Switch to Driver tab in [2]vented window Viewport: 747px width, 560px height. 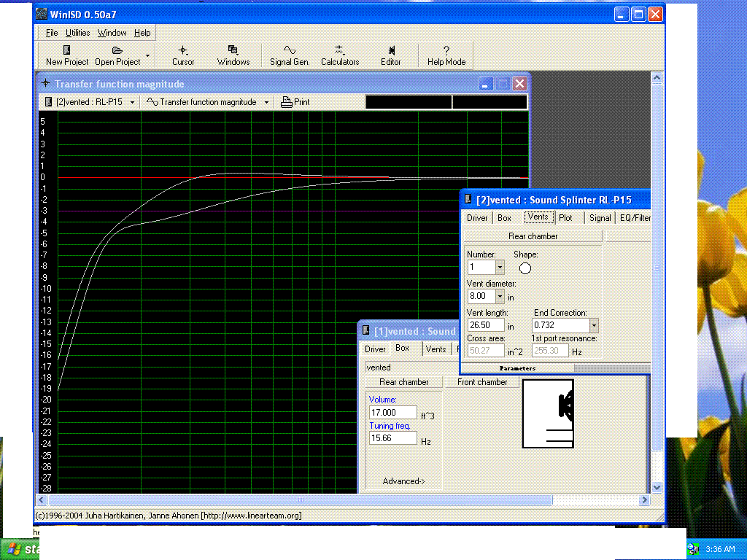tap(477, 218)
